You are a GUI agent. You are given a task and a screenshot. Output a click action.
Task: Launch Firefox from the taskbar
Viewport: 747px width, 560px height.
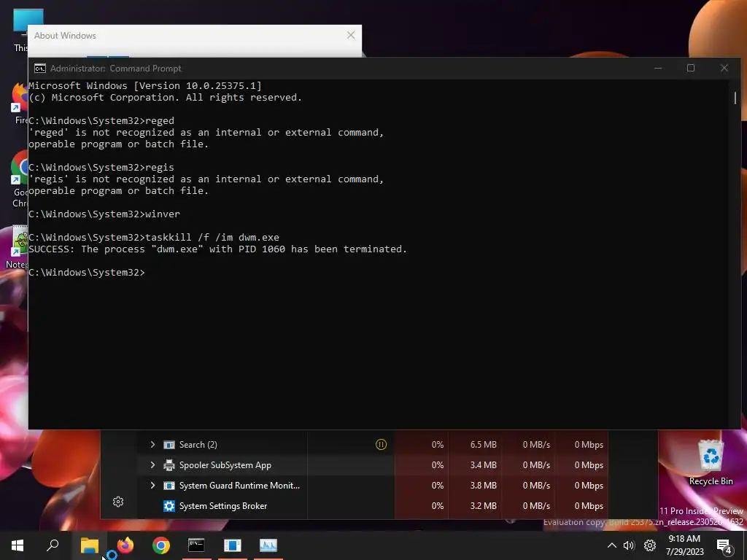tap(125, 545)
